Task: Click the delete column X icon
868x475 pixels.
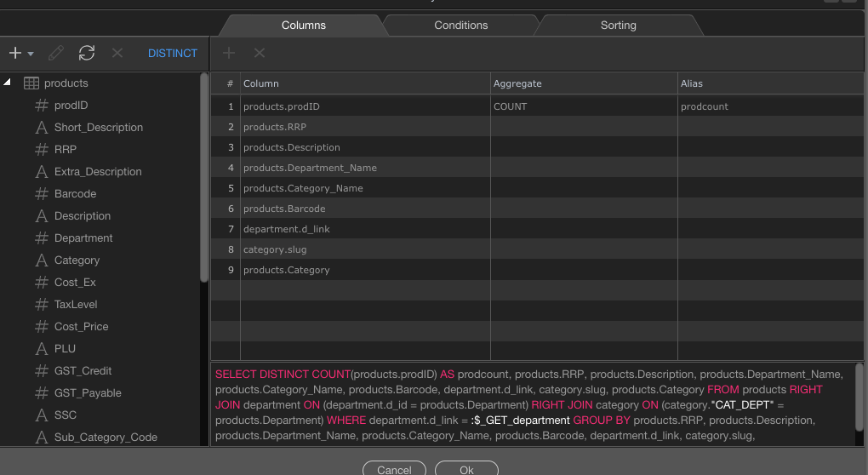Action: pyautogui.click(x=260, y=53)
